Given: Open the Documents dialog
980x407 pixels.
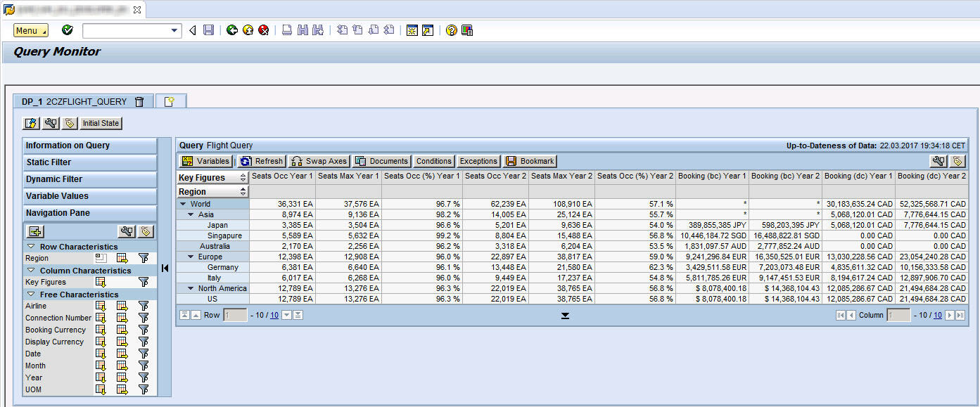Looking at the screenshot, I should point(381,161).
